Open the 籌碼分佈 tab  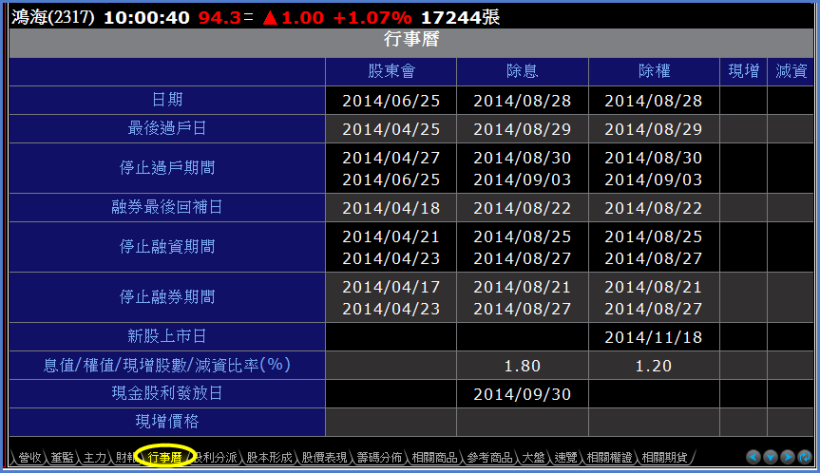pos(379,457)
